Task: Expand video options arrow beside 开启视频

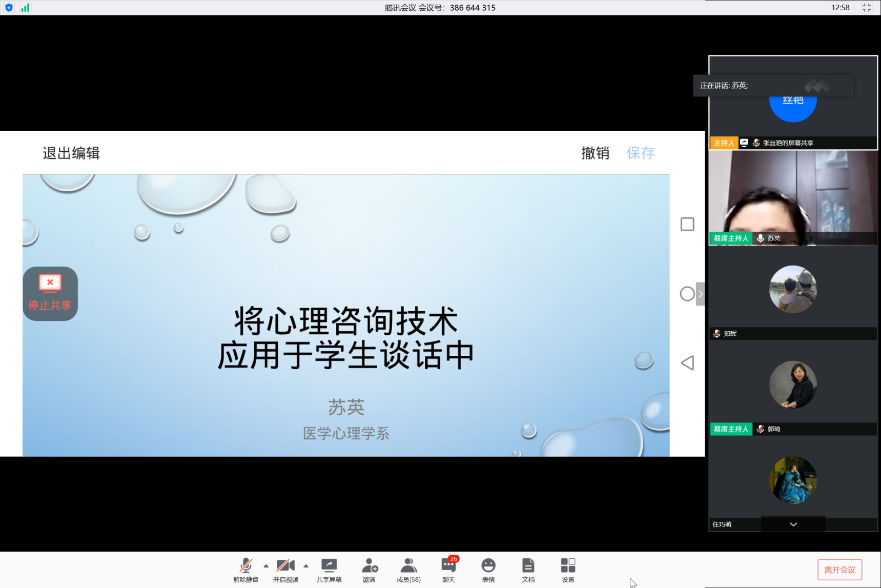Action: 306,566
